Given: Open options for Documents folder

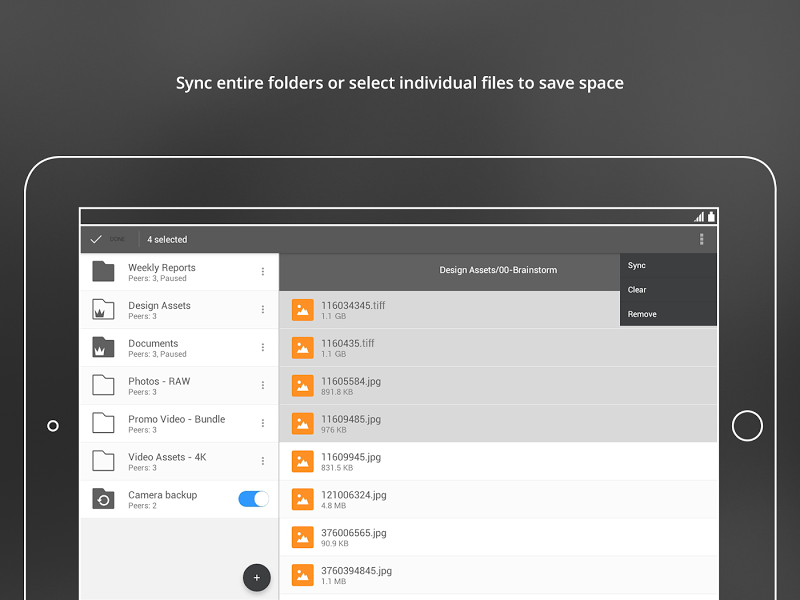Looking at the screenshot, I should point(263,347).
